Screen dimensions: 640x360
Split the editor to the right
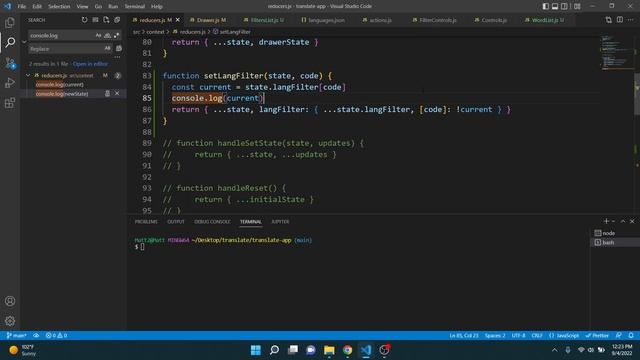pos(620,20)
